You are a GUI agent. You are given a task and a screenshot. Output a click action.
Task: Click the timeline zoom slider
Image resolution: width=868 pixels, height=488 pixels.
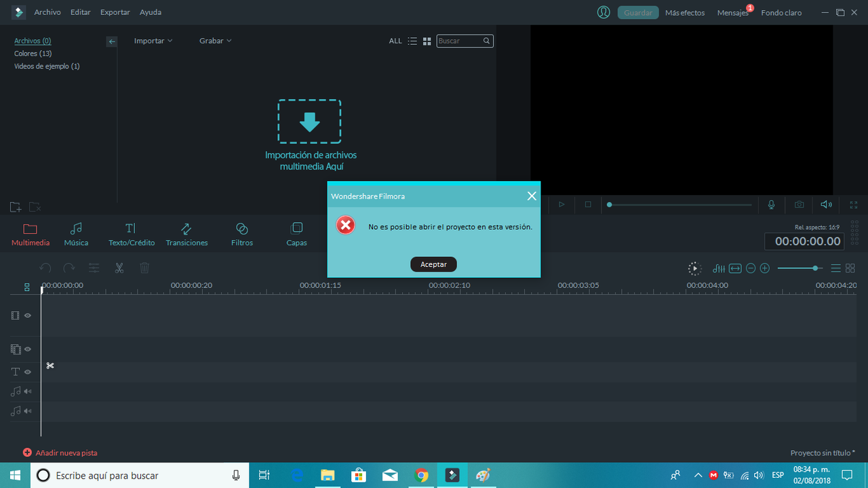(800, 268)
